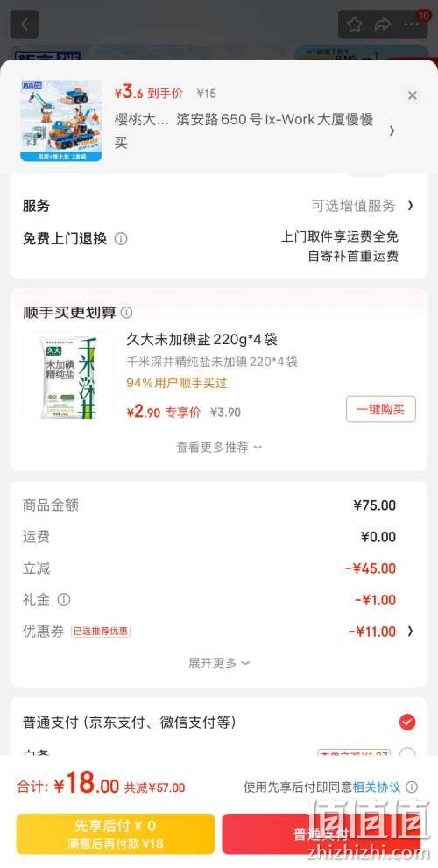
Task: Tap info icon beside 顺手买更划算
Action: (127, 312)
